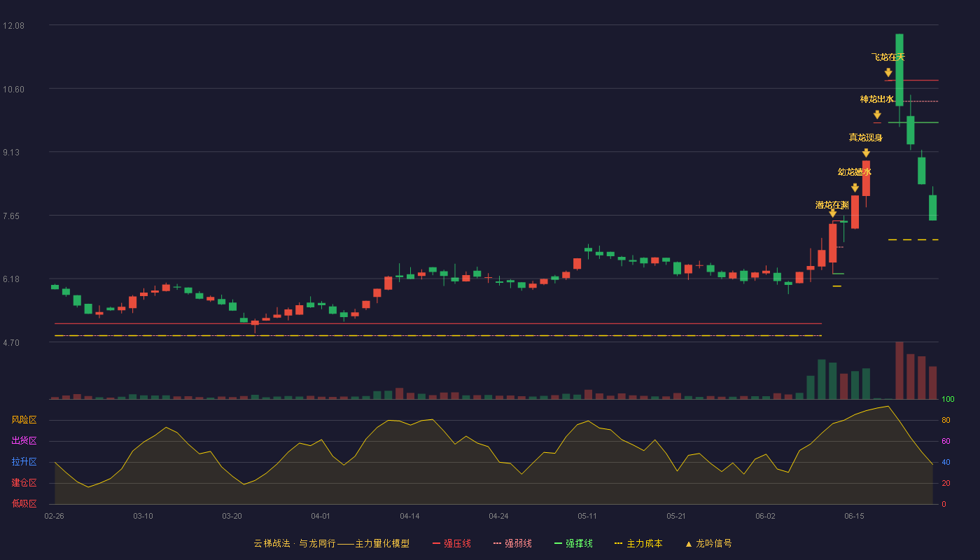This screenshot has height=560, width=980.
Task: Click the 03-10 date label
Action: tap(143, 516)
